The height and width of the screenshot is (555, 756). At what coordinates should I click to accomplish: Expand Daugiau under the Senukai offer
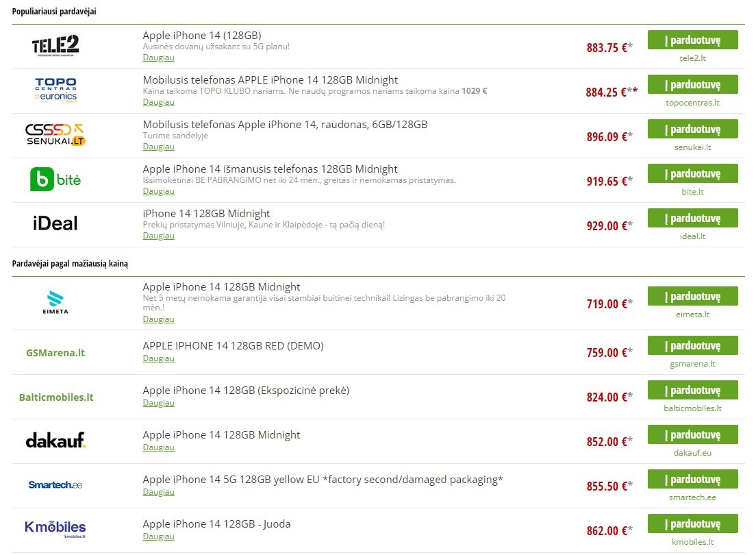point(158,146)
